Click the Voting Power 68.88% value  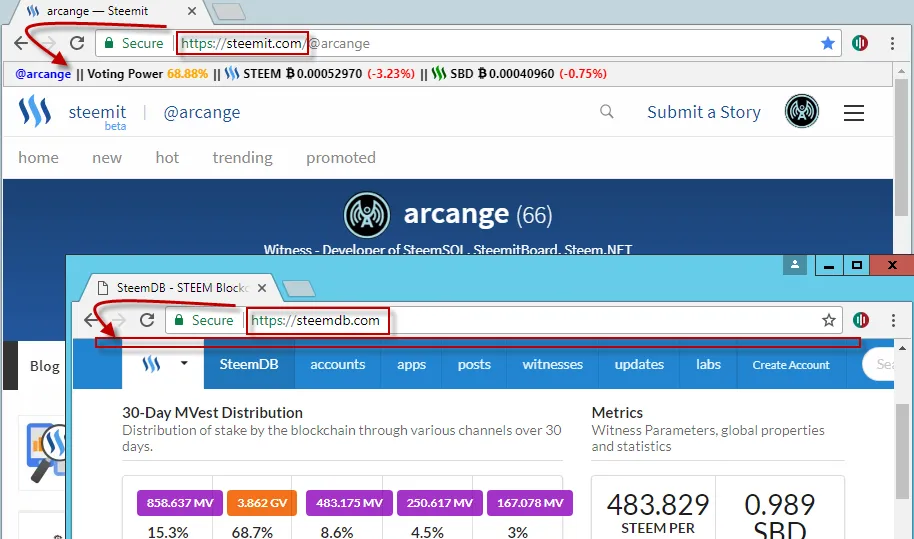[x=187, y=74]
